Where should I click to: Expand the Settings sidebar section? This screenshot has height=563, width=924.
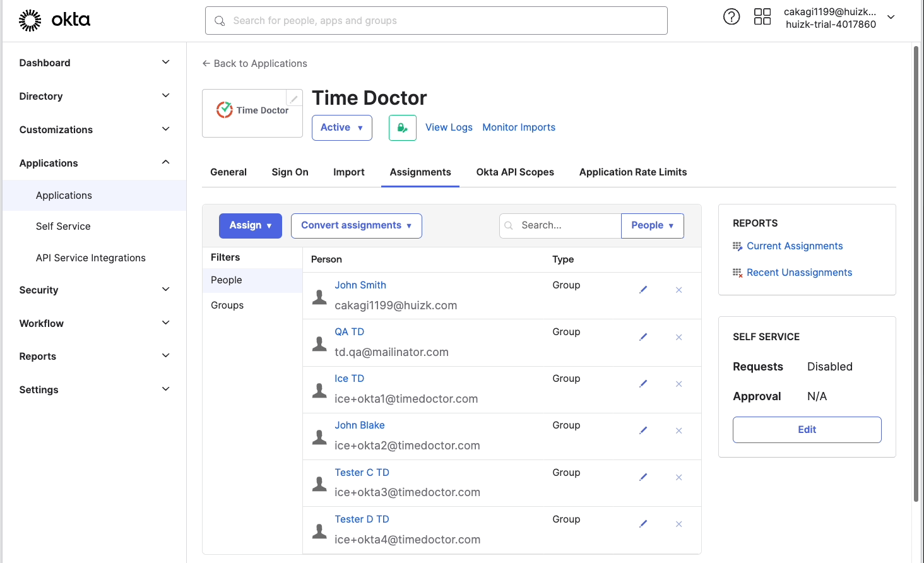click(x=95, y=389)
